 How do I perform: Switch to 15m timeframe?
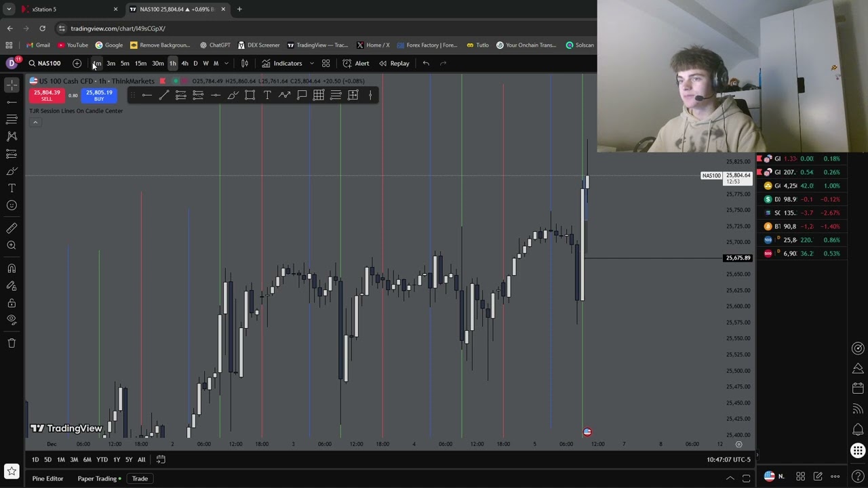pyautogui.click(x=140, y=63)
